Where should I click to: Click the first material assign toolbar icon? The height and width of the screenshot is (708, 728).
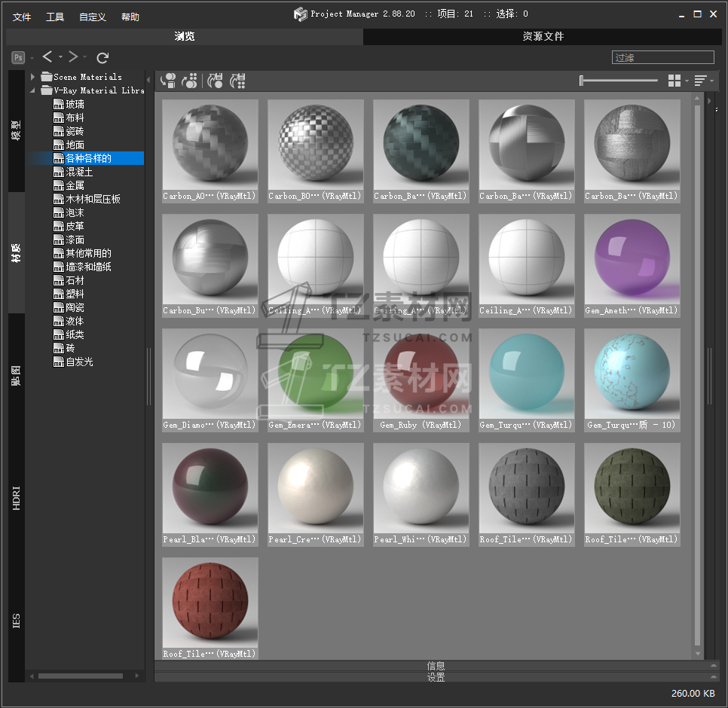[x=168, y=81]
